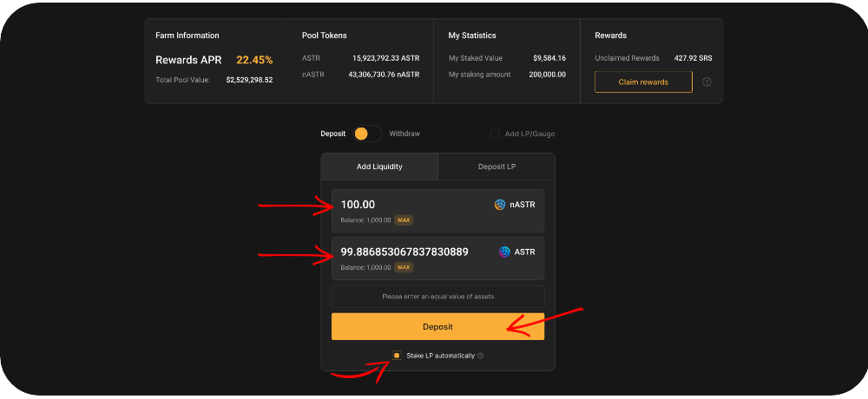Enable the Add LP/Gauge checkbox
868x399 pixels.
pyautogui.click(x=495, y=134)
